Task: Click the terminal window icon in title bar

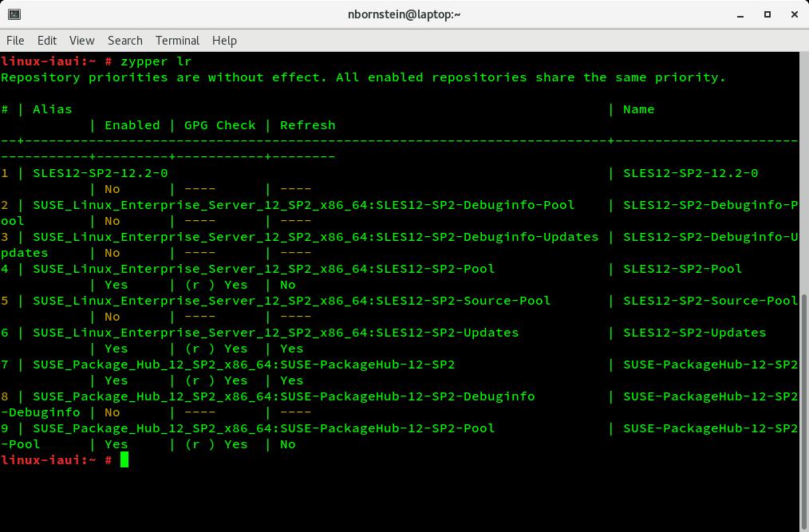Action: (14, 14)
